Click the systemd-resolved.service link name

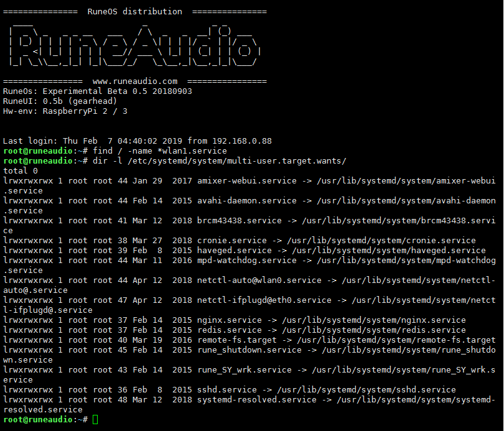[257, 400]
